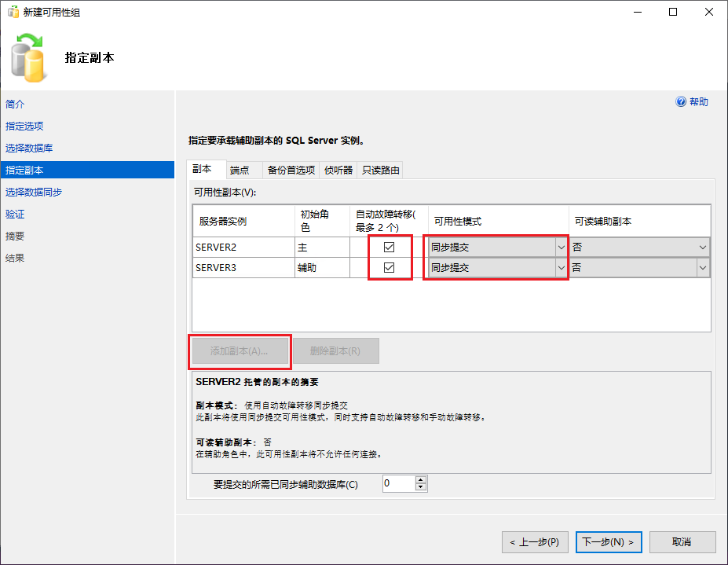Viewport: 728px width, 565px height.
Task: Click the help question mark icon
Action: click(x=681, y=101)
